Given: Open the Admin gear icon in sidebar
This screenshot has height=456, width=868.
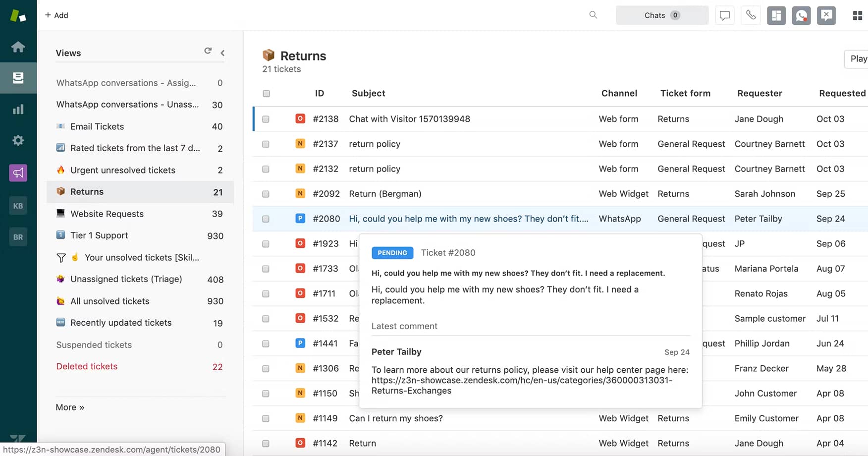Looking at the screenshot, I should [18, 140].
